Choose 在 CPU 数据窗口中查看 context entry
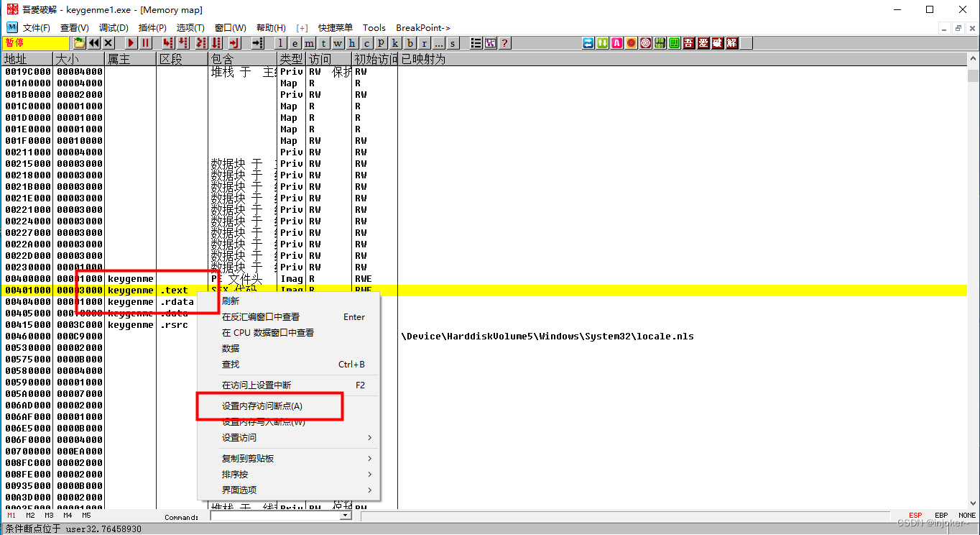Image resolution: width=980 pixels, height=535 pixels. [x=289, y=333]
